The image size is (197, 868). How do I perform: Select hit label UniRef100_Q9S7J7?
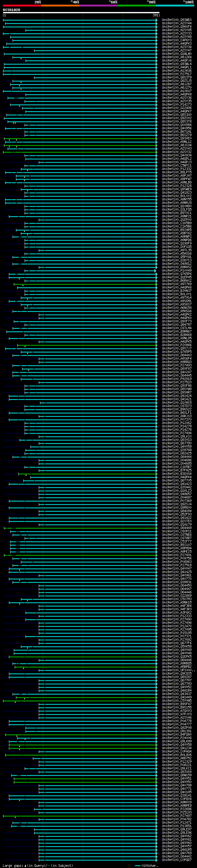click(x=177, y=349)
